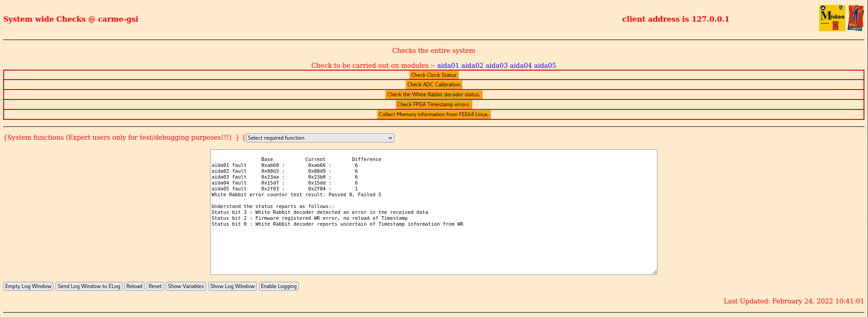Send Log Window to ELog
The image size is (868, 317).
pyautogui.click(x=89, y=286)
